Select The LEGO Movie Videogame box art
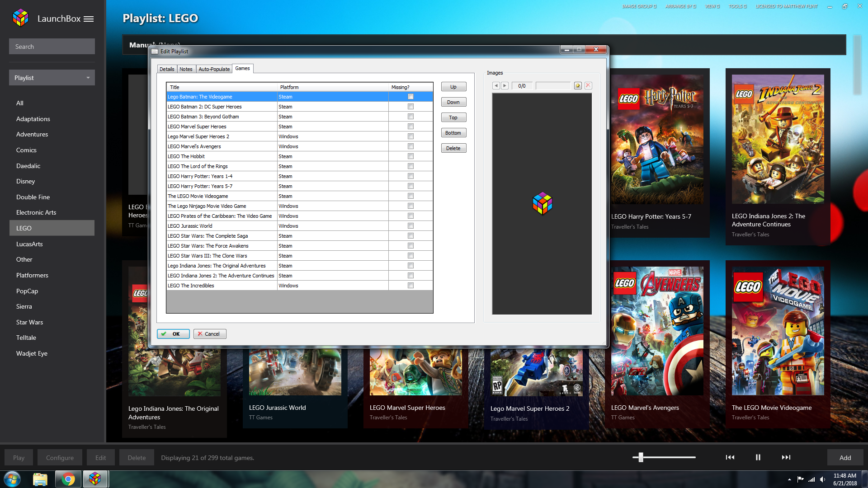The width and height of the screenshot is (868, 488). click(778, 331)
